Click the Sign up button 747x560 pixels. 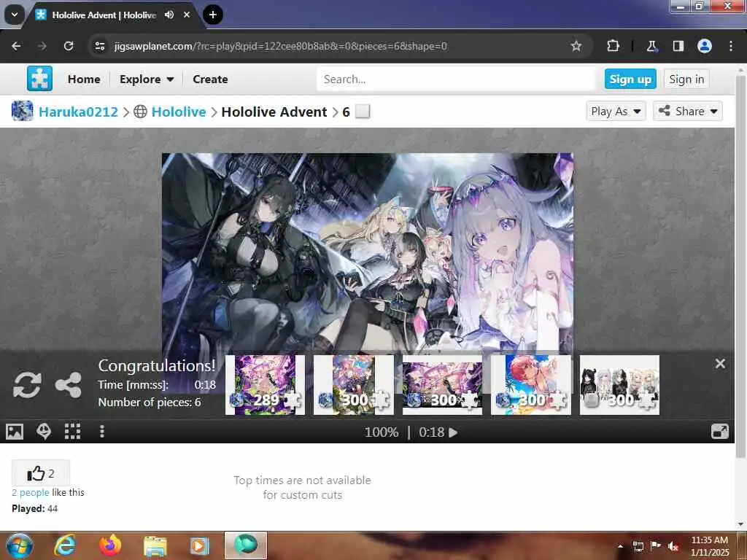point(630,79)
